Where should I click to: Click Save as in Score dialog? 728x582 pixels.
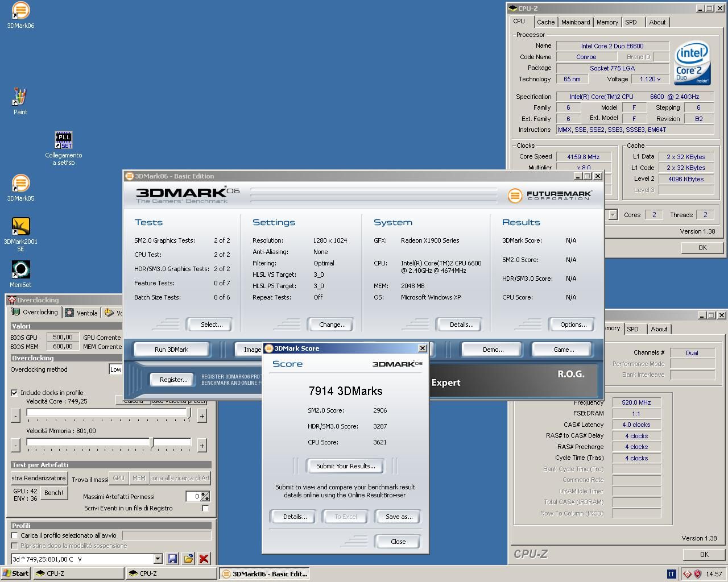399,517
